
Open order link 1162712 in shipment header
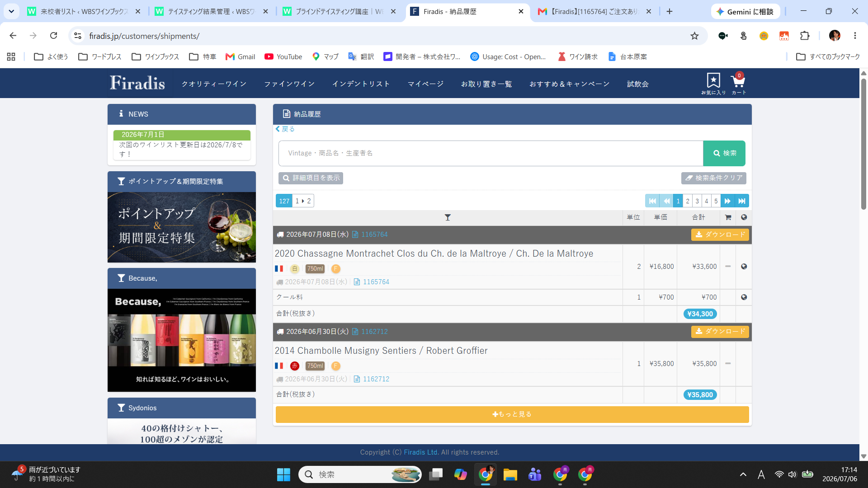point(374,332)
